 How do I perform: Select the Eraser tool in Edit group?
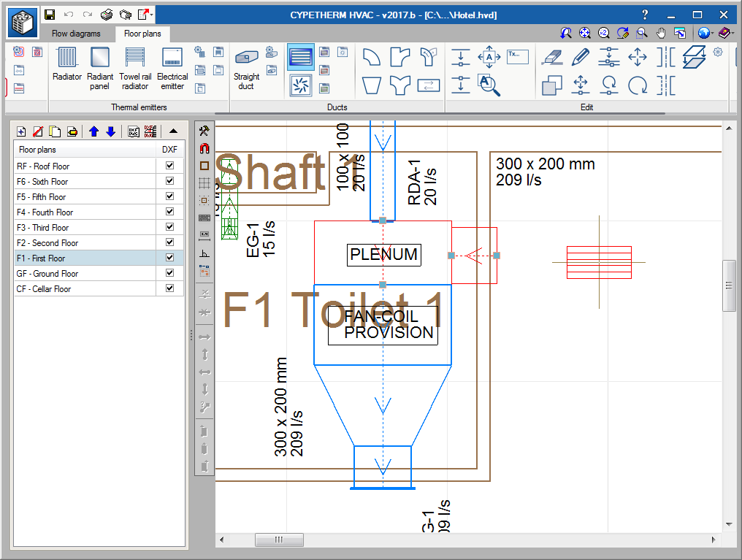point(551,57)
